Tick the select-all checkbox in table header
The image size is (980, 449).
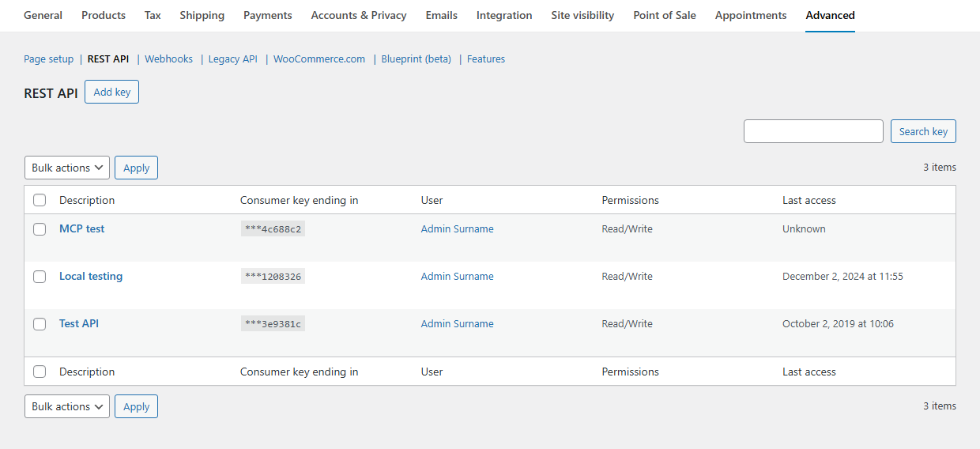coord(40,200)
